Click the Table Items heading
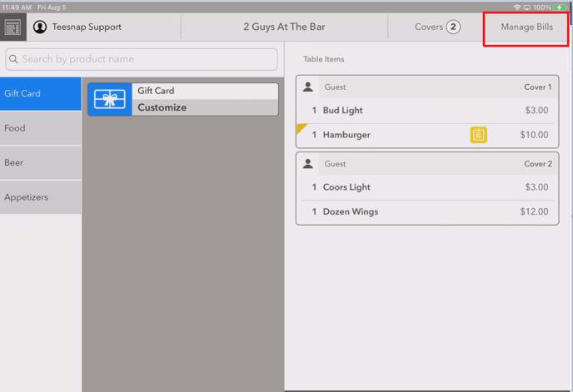The width and height of the screenshot is (573, 392). pos(323,59)
